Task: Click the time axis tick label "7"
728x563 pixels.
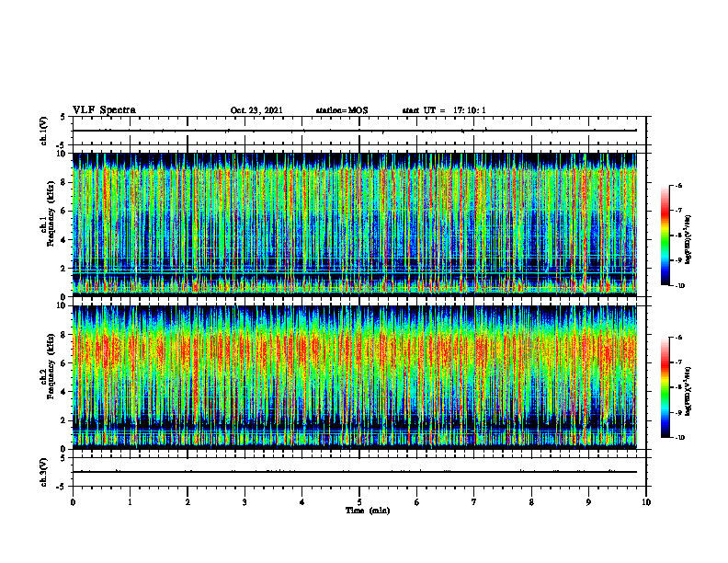Action: point(474,502)
